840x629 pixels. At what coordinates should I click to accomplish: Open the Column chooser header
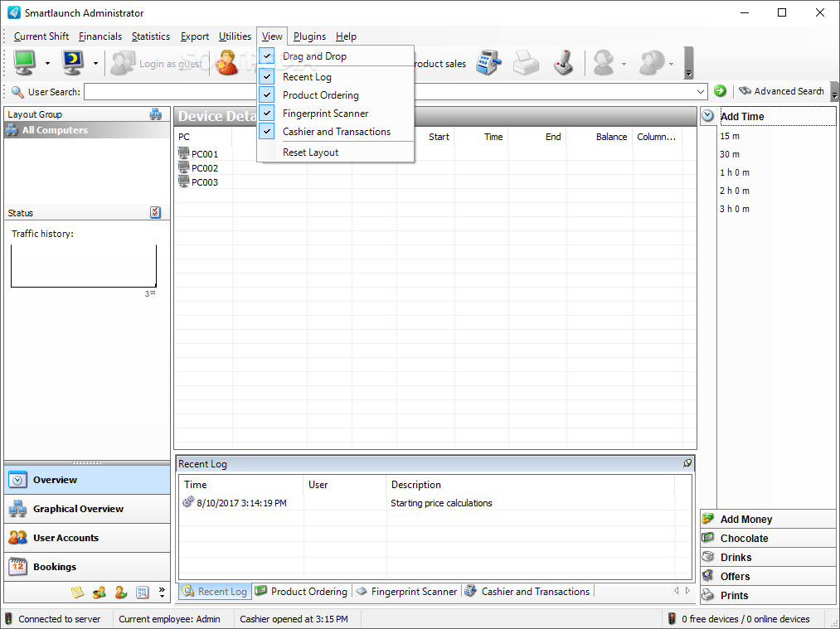pos(656,137)
